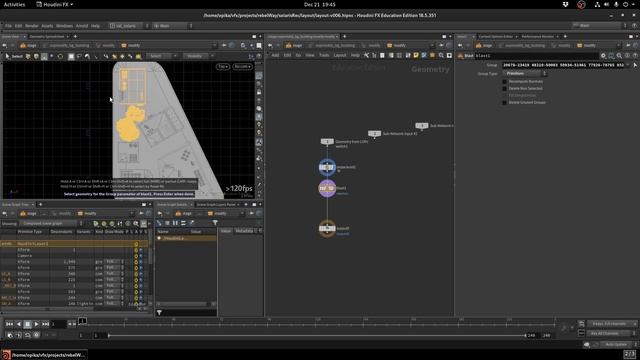Click the timeline frame indicator at frame 1

[x=82, y=321]
